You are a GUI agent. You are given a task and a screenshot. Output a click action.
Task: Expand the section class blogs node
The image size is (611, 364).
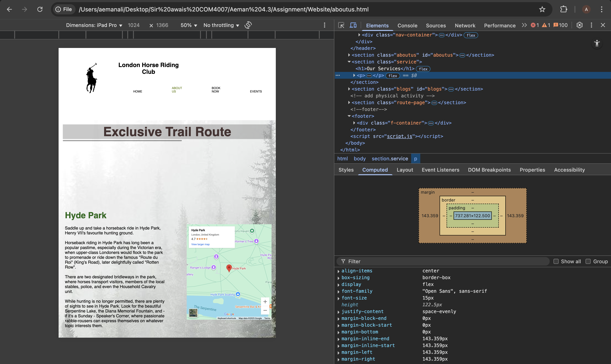point(349,89)
